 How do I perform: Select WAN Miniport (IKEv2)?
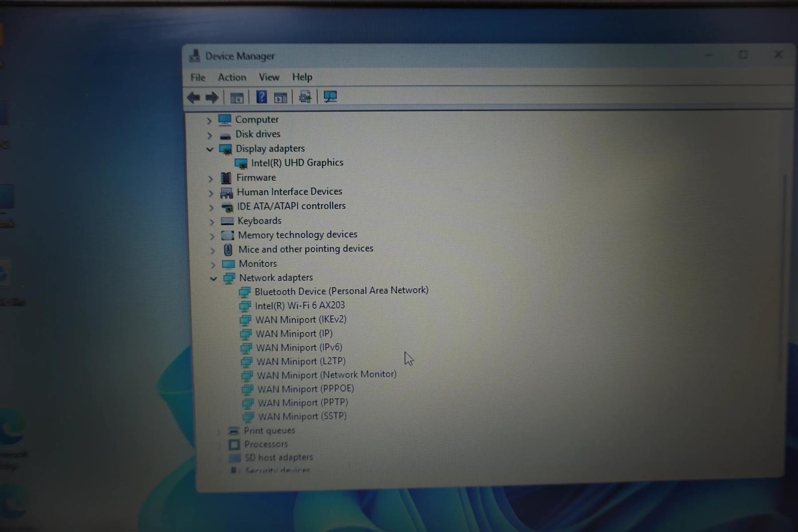click(301, 320)
